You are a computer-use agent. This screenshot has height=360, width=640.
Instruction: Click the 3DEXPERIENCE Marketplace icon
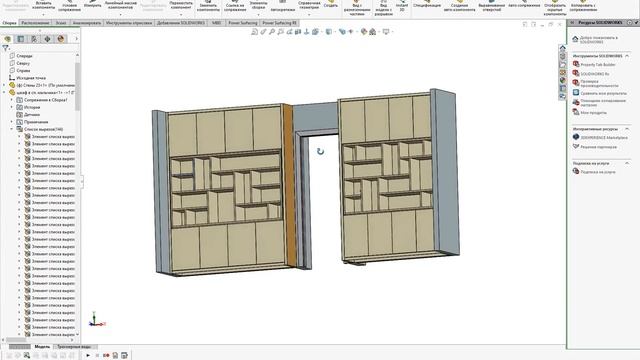[576, 137]
